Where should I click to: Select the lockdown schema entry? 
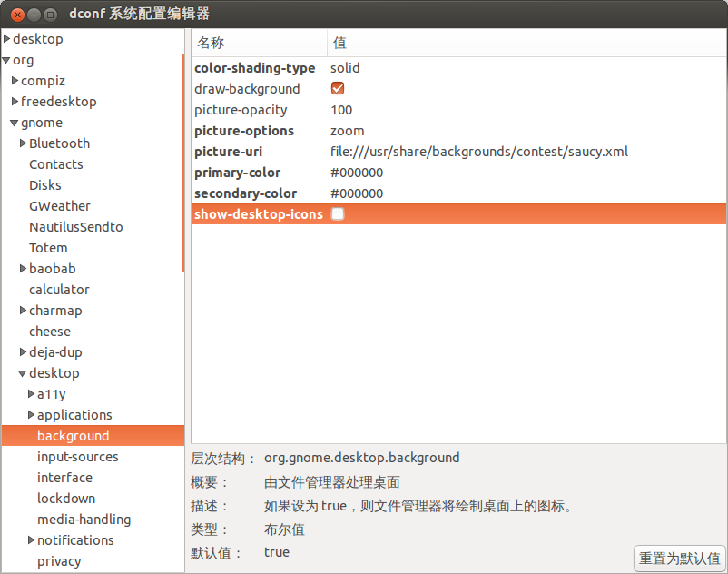pos(65,499)
